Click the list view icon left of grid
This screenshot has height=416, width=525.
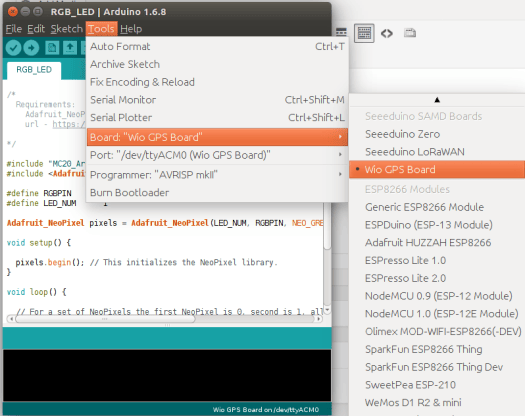point(341,32)
